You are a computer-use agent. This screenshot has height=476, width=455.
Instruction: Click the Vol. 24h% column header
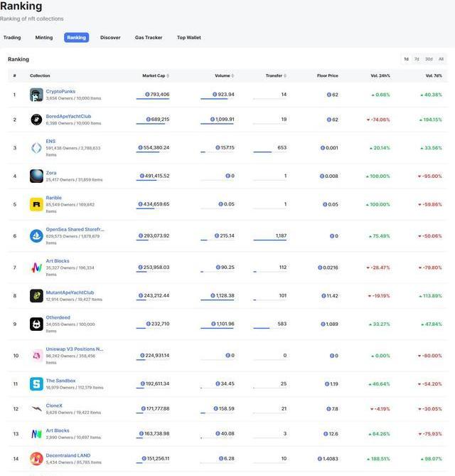380,75
